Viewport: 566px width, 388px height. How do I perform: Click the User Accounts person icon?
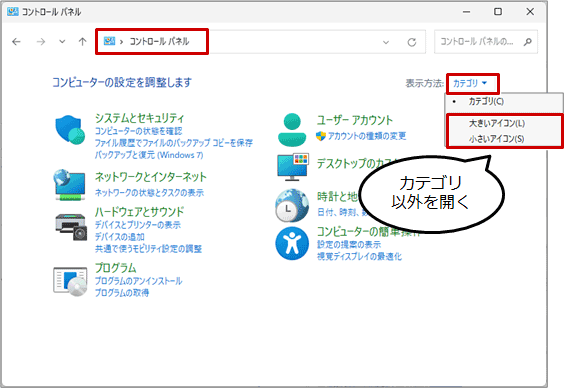(292, 130)
